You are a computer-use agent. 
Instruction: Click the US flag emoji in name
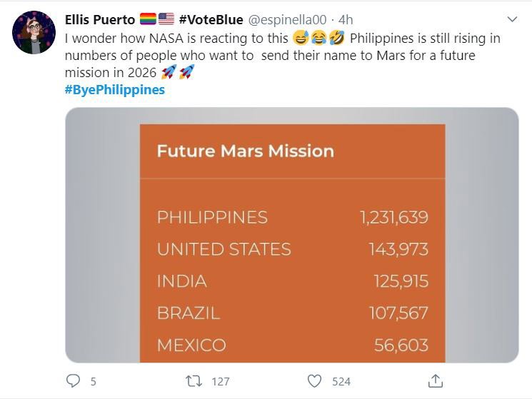[166, 19]
